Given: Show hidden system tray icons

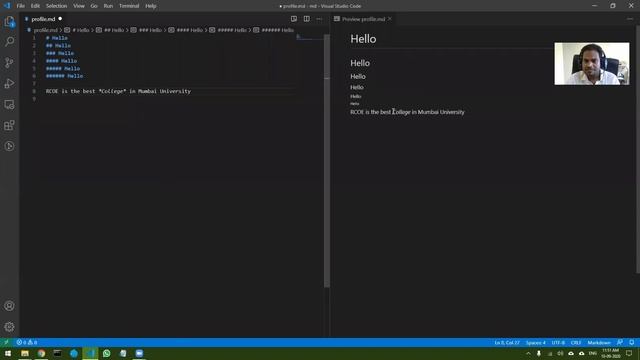Looking at the screenshot, I should (528, 353).
